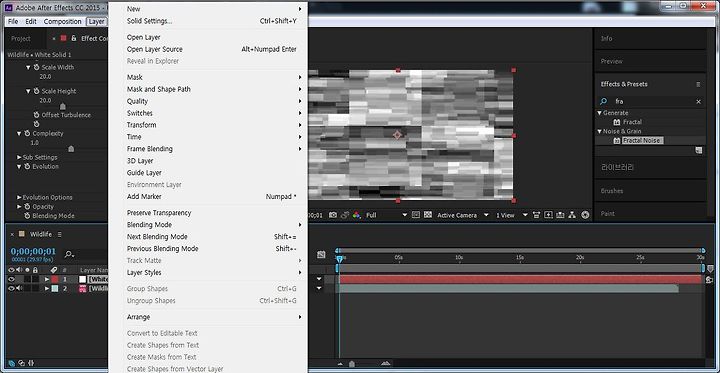
Task: Open the New submenu in Layer menu
Action: [x=208, y=9]
